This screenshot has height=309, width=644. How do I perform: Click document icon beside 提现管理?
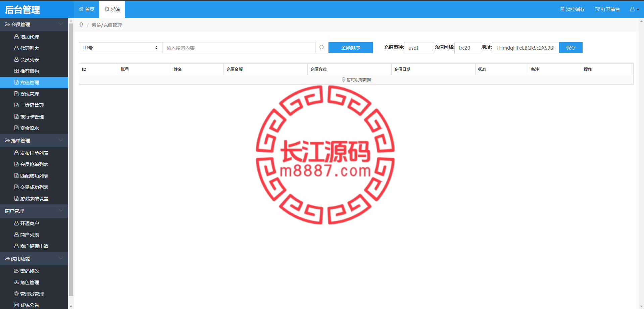pyautogui.click(x=16, y=94)
